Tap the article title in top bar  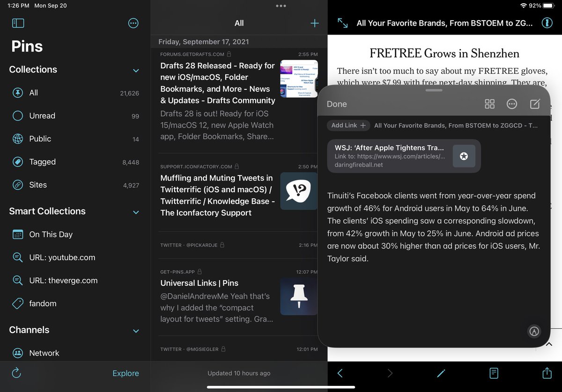pyautogui.click(x=444, y=23)
